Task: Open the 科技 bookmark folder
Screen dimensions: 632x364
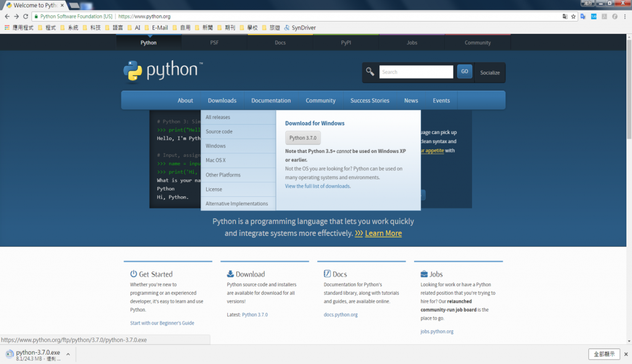Action: click(x=91, y=27)
